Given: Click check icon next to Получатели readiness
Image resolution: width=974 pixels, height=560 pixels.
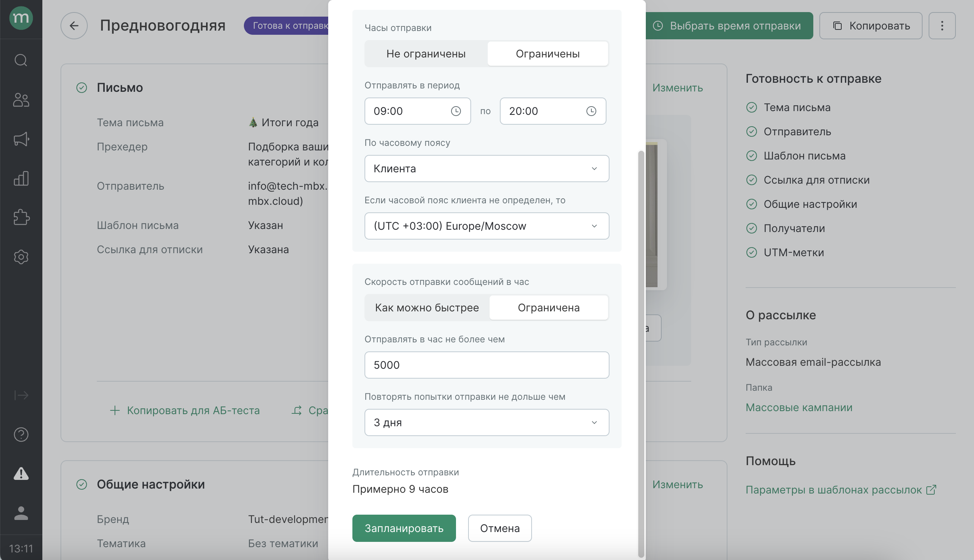Looking at the screenshot, I should pyautogui.click(x=751, y=228).
